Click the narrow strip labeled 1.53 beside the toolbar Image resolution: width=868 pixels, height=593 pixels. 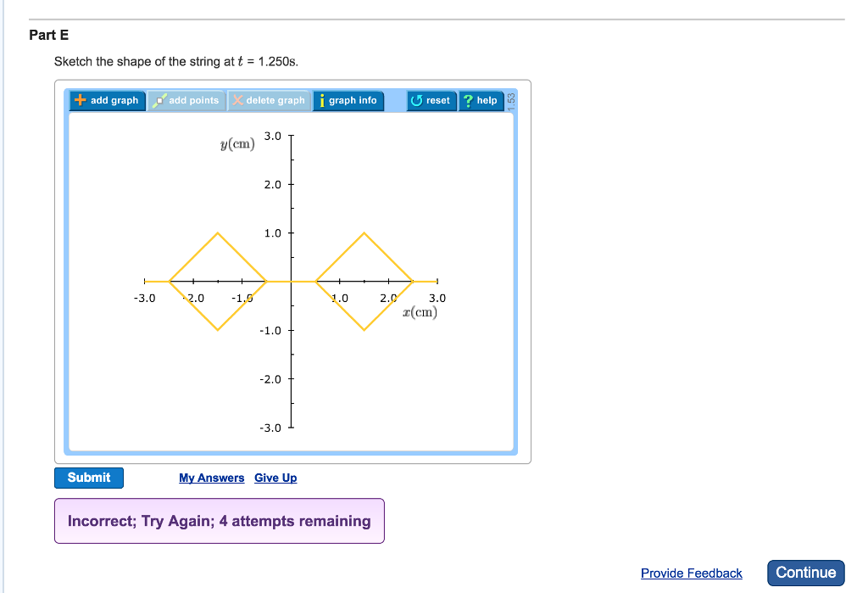[x=510, y=100]
